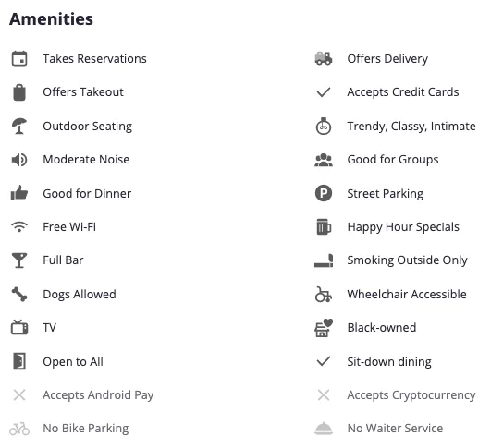
Task: Click the delivery truck icon
Action: click(324, 58)
